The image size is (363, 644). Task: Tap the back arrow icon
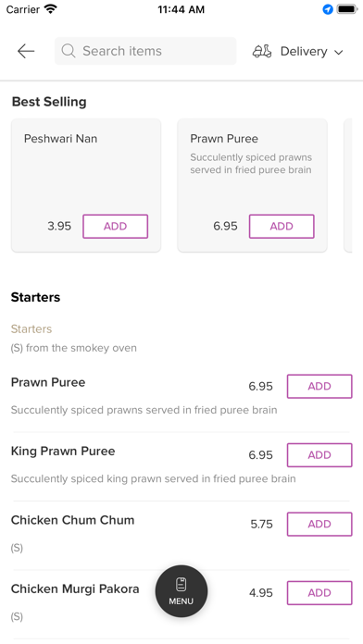coord(26,51)
